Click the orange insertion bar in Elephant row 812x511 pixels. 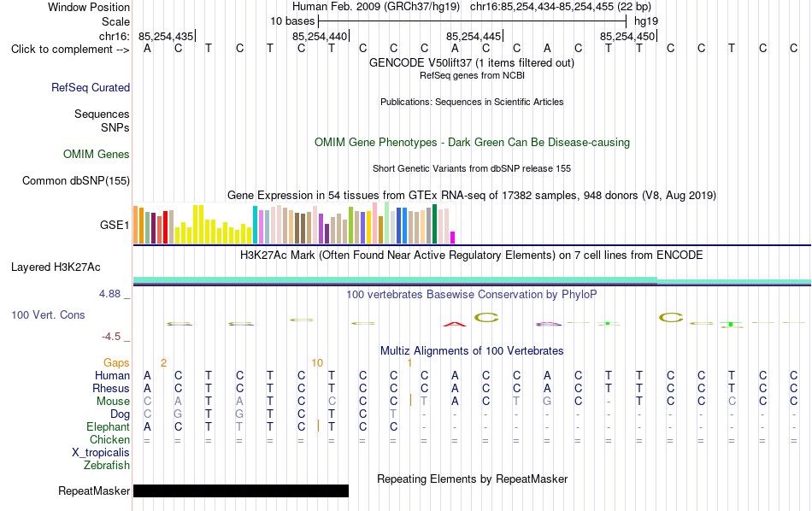point(318,426)
